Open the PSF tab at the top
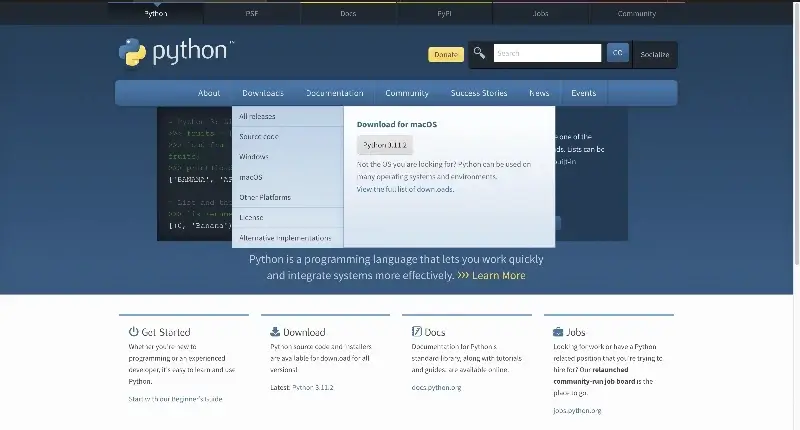Image resolution: width=800 pixels, height=430 pixels. 252,14
